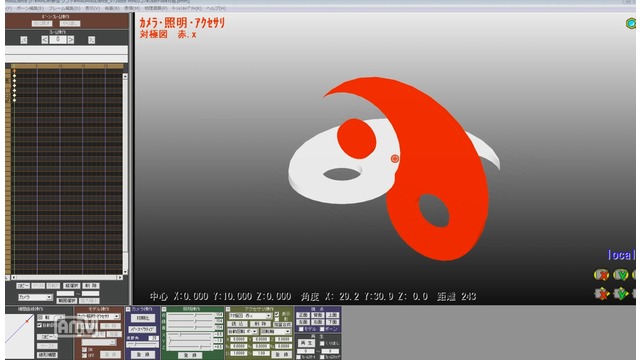Image resolution: width=640 pixels, height=360 pixels.
Task: Open the accessory selection dropdown 対極図 赤.x
Action: [x=250, y=316]
